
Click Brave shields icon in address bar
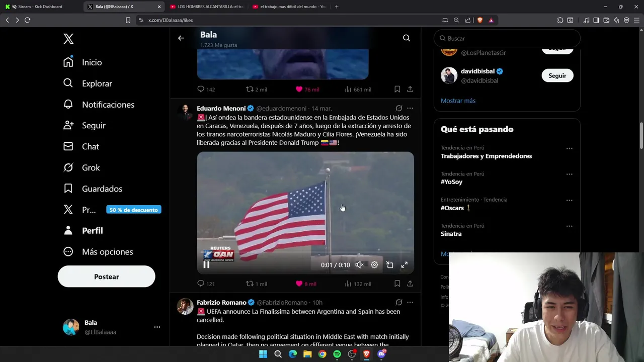(479, 20)
